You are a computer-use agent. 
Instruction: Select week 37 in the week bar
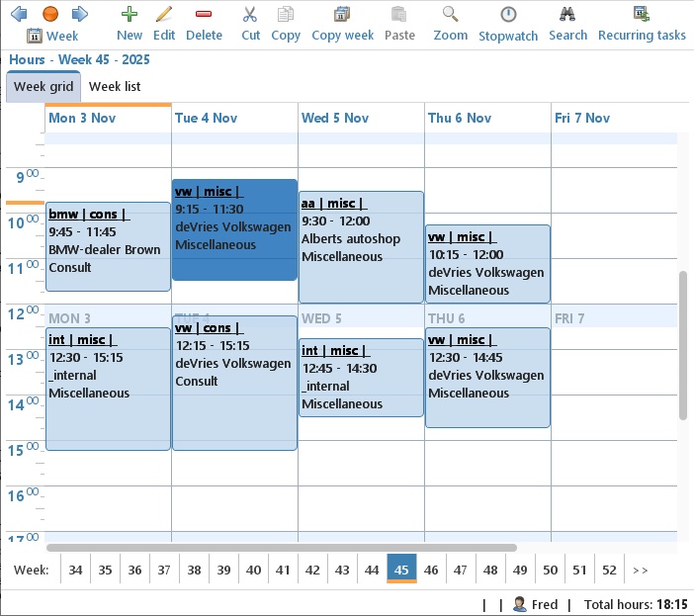[x=164, y=570]
